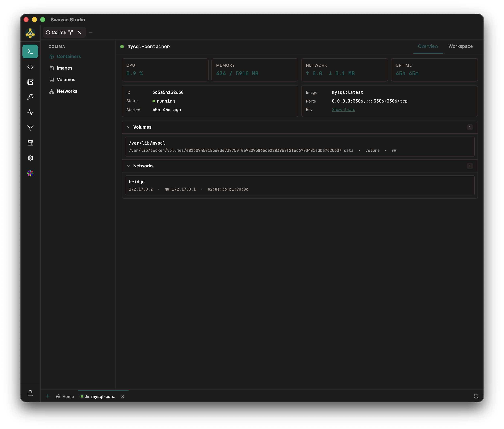504x429 pixels.
Task: Open the Home bottom tab
Action: click(65, 396)
